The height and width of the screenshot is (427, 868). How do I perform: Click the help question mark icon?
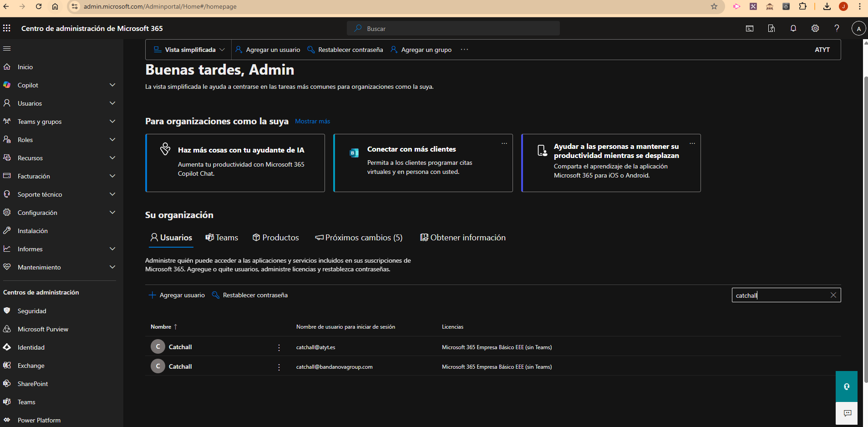[837, 28]
